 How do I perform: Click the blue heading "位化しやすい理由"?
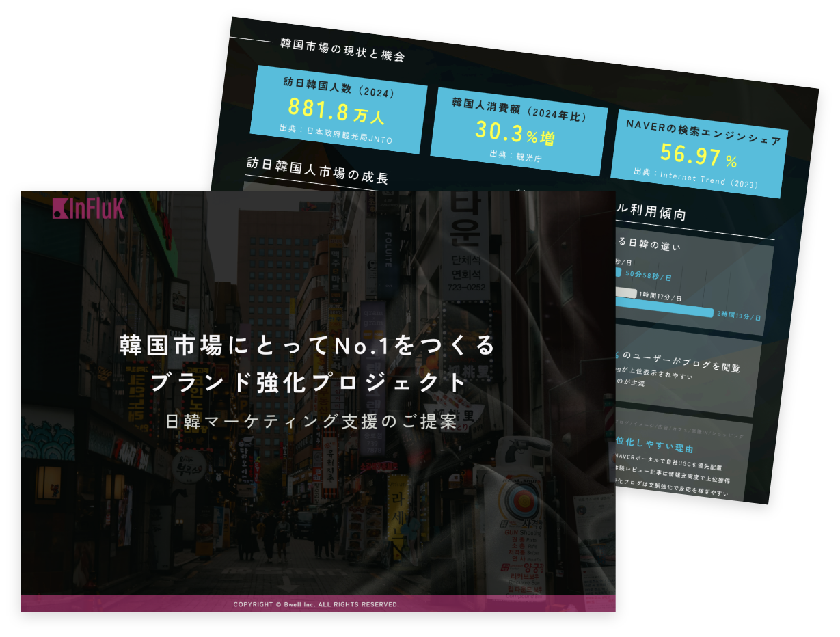(x=655, y=445)
